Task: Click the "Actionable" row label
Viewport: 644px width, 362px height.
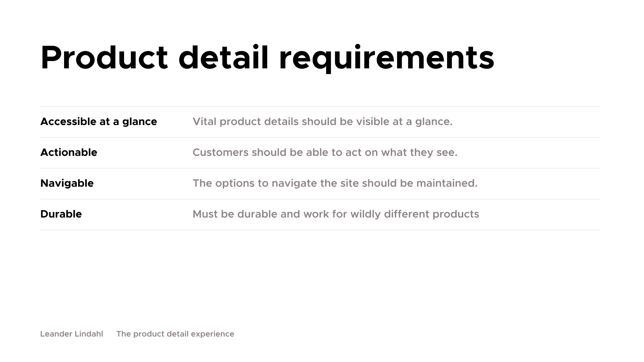Action: [x=69, y=153]
